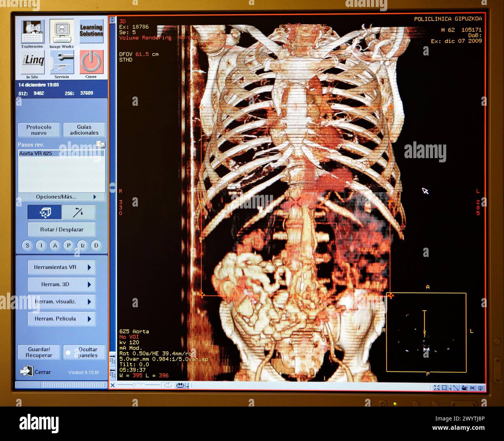The width and height of the screenshot is (504, 441).
Task: Select the Aorta VR 625 list entry
Action: click(61, 153)
